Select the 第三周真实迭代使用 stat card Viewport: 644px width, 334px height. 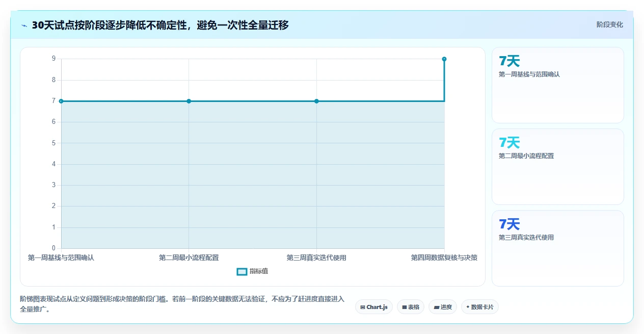[x=557, y=248]
